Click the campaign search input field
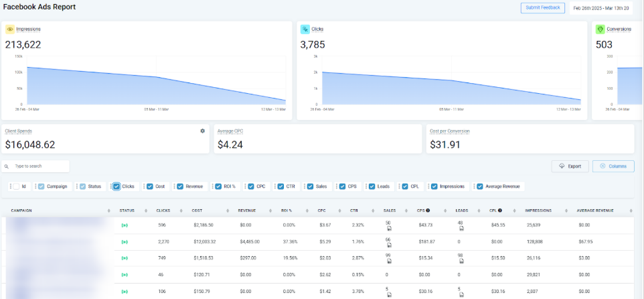This screenshot has height=299, width=644. click(39, 166)
